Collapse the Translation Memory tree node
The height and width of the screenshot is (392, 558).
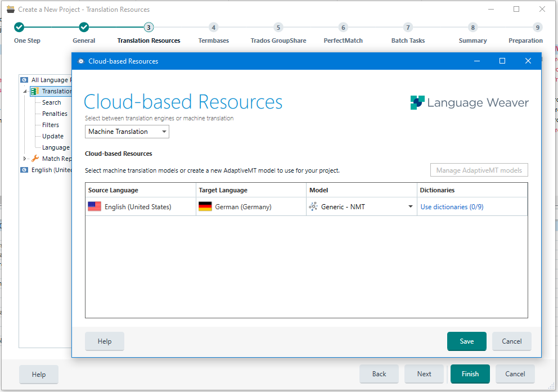[25, 91]
